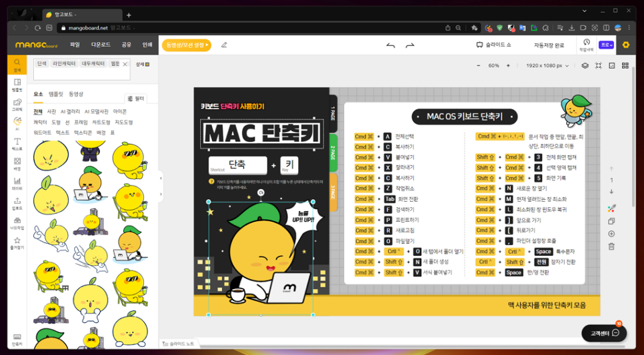Image resolution: width=644 pixels, height=355 pixels.
Task: Open 나의작업 my work in sidebar
Action: point(17,223)
